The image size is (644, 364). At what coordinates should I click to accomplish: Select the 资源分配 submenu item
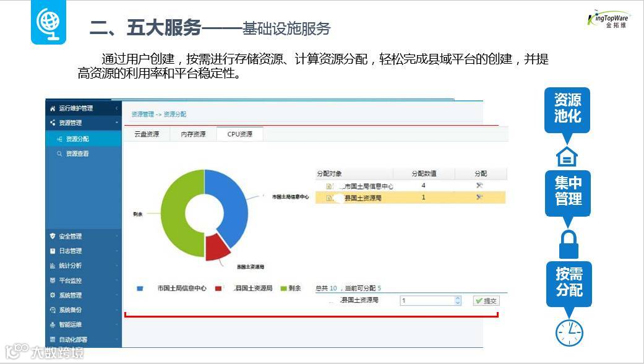(x=84, y=139)
